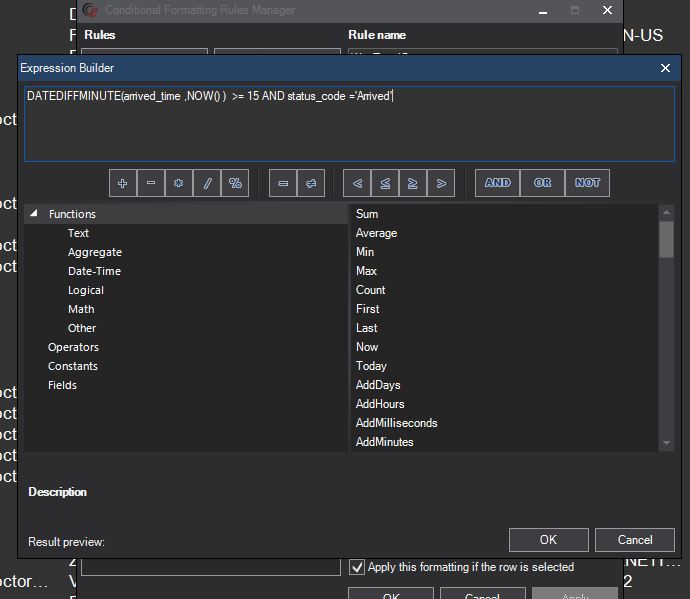690x599 pixels.
Task: Insert the divide operator
Action: point(207,183)
